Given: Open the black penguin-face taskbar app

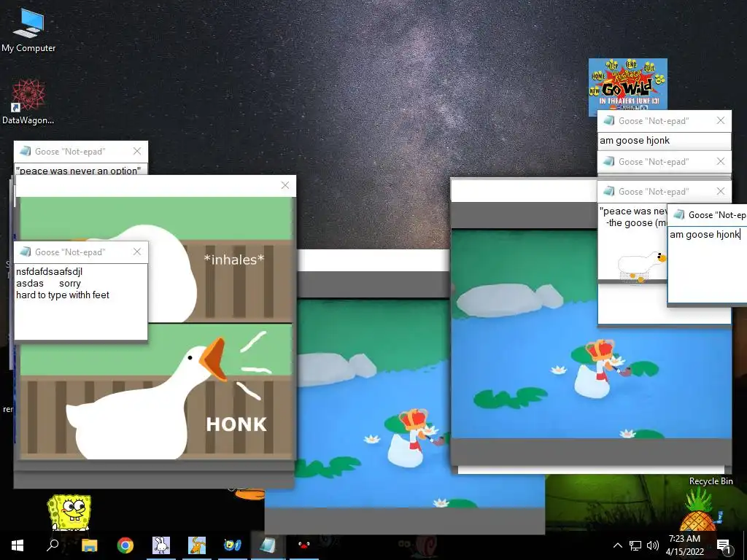Looking at the screenshot, I should (304, 545).
